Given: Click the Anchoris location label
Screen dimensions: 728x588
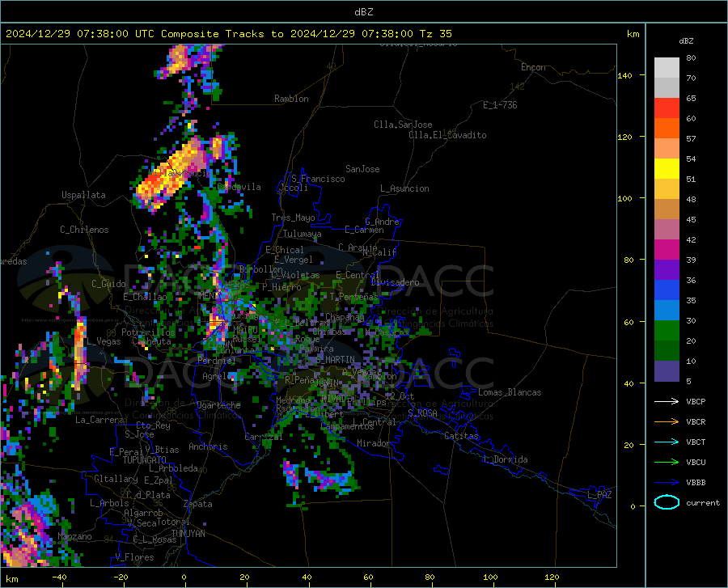Looking at the screenshot, I should coord(208,447).
